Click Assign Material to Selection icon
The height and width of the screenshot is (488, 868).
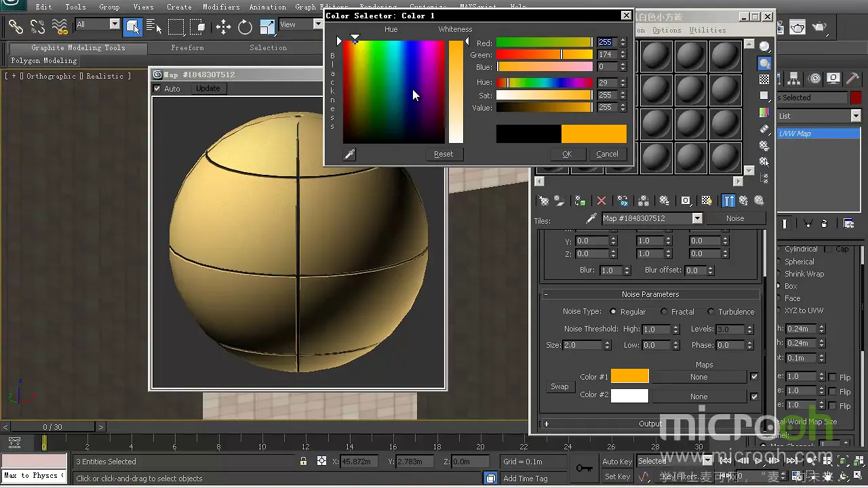pos(580,201)
